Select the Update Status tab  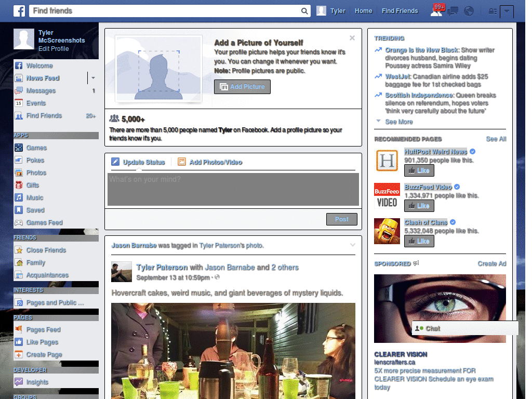point(138,162)
